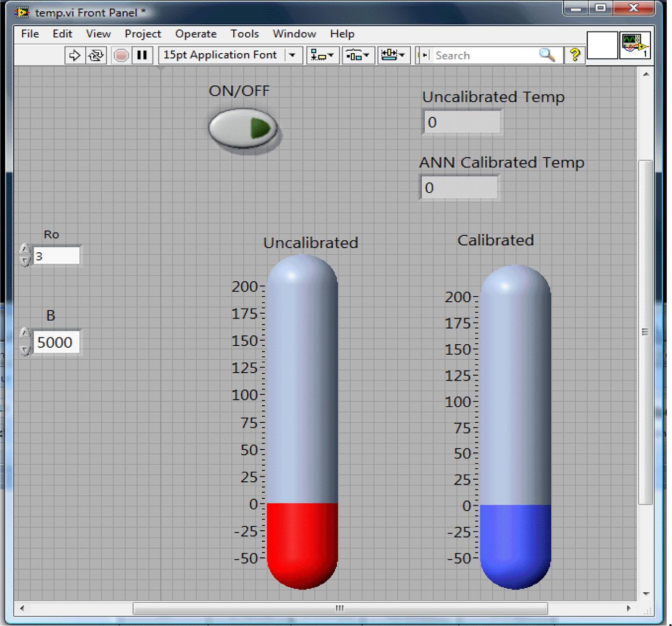The height and width of the screenshot is (626, 672).
Task: Open the Tools menu
Action: [245, 34]
